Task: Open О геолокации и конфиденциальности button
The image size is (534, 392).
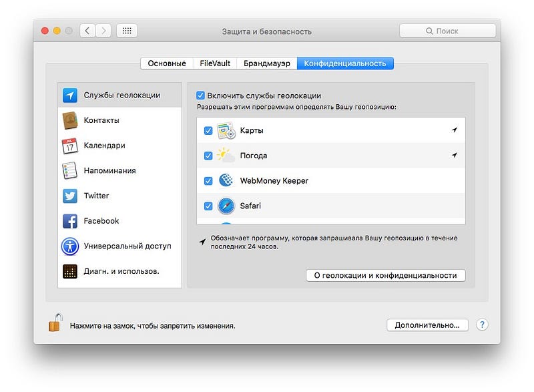Action: tap(386, 275)
